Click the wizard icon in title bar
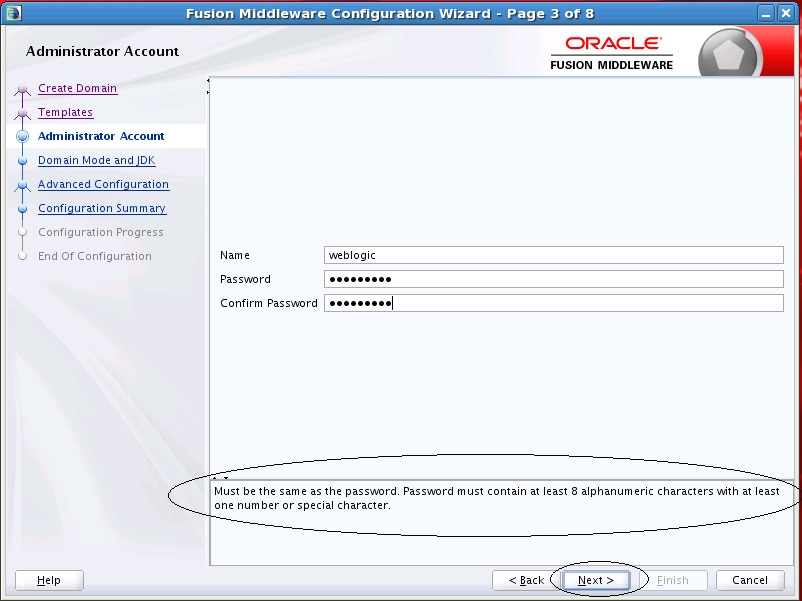The image size is (802, 601). pos(14,13)
